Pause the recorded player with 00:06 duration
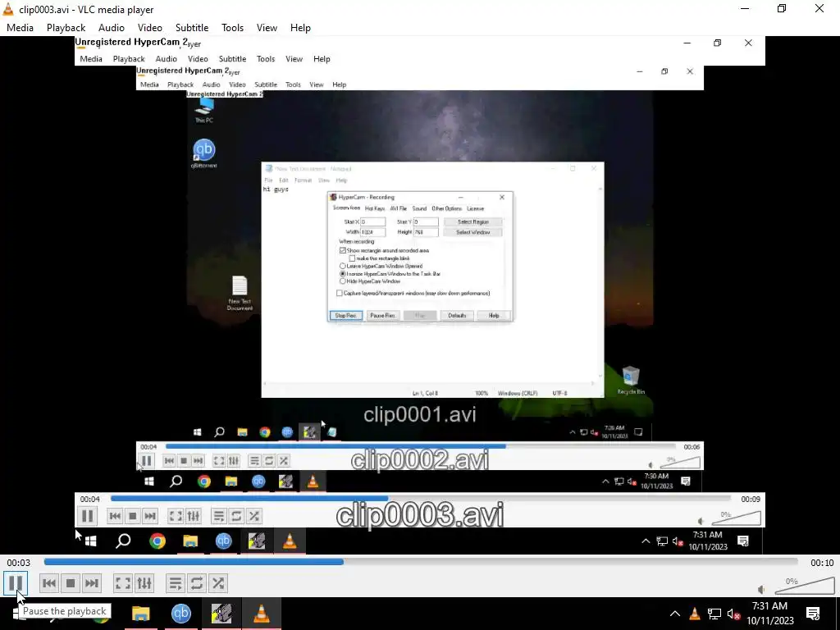This screenshot has height=630, width=840. tap(146, 461)
